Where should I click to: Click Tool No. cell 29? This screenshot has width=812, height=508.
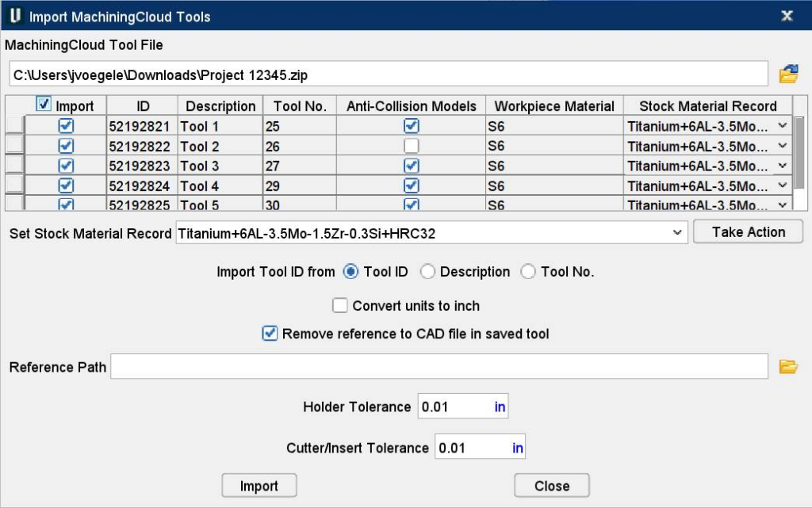pos(300,185)
